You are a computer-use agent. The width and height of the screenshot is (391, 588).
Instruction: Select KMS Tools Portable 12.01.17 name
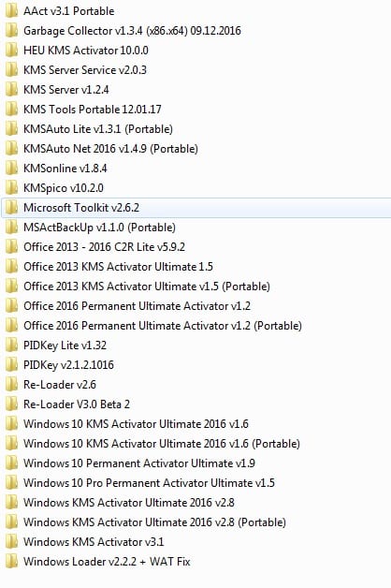93,110
